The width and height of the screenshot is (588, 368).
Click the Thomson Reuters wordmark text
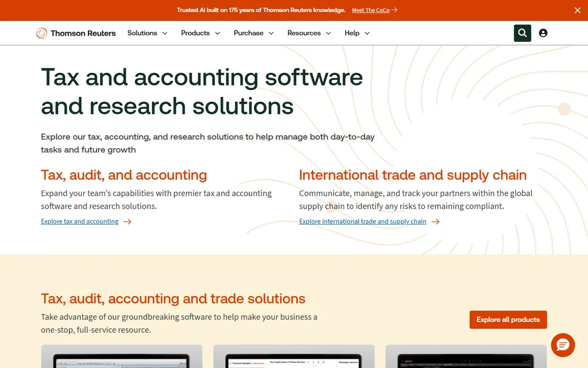(x=83, y=33)
